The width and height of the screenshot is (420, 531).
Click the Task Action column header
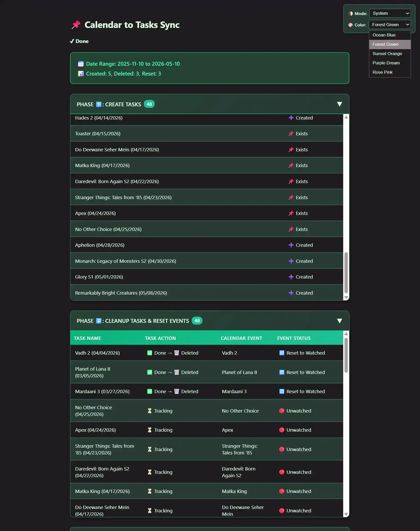[160, 338]
